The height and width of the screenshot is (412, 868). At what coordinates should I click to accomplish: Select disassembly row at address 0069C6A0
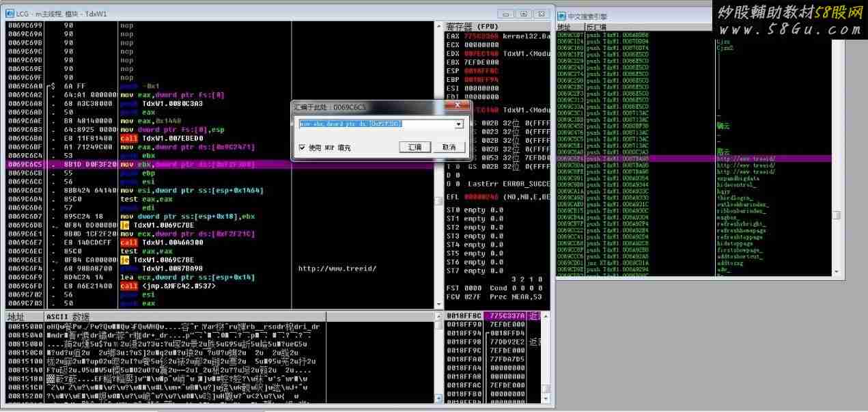click(220, 86)
